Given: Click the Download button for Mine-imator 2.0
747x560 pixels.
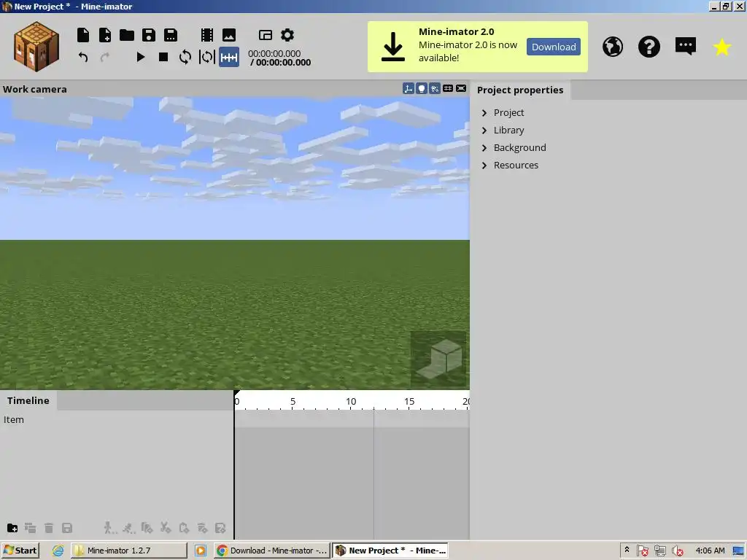Looking at the screenshot, I should pyautogui.click(x=554, y=47).
